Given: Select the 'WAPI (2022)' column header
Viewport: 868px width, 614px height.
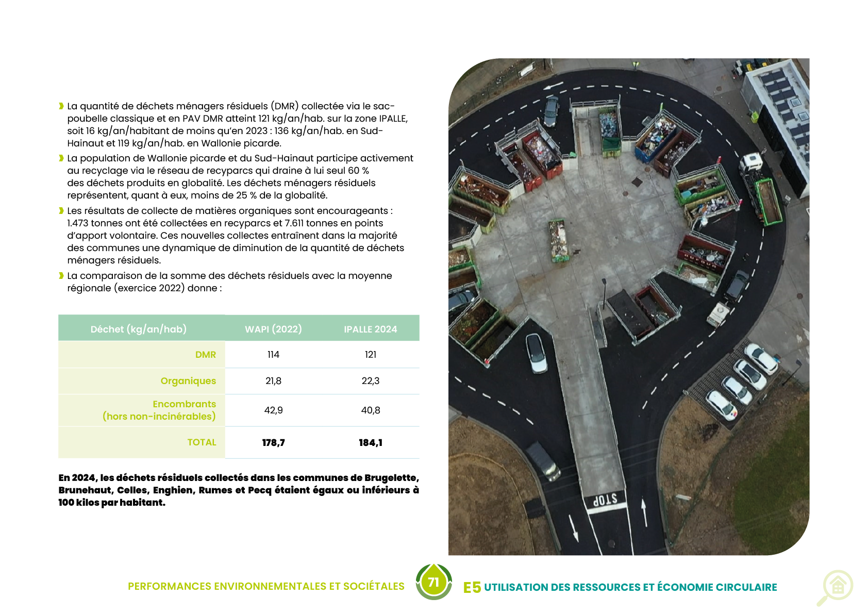Looking at the screenshot, I should (x=273, y=329).
